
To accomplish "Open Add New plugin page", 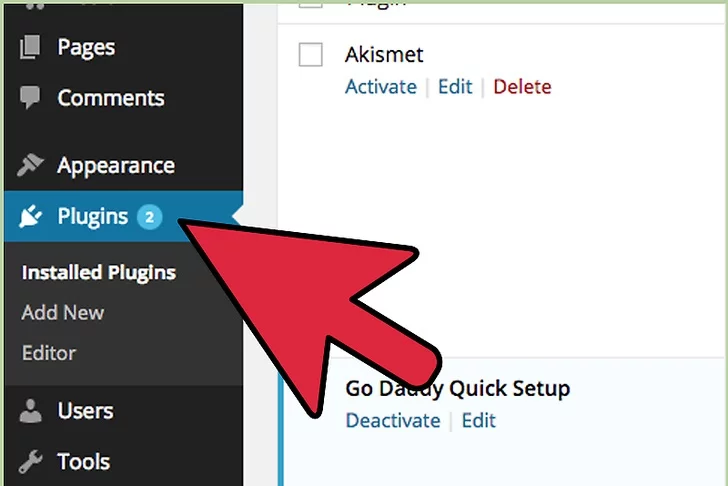I will 63,312.
